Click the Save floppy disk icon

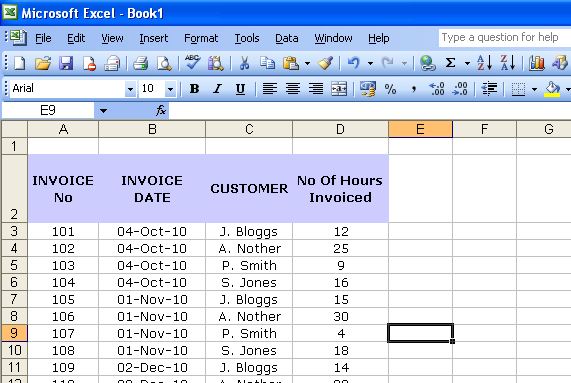[x=66, y=63]
